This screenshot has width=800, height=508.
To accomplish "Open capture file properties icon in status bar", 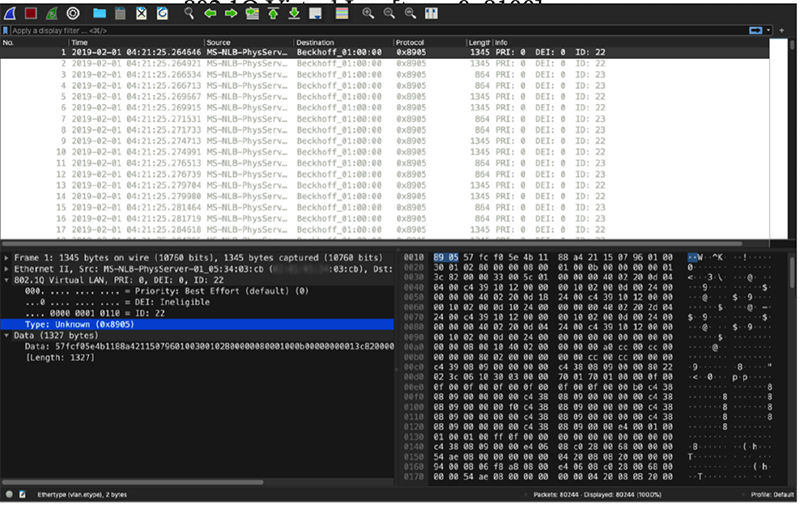I will tap(22, 496).
